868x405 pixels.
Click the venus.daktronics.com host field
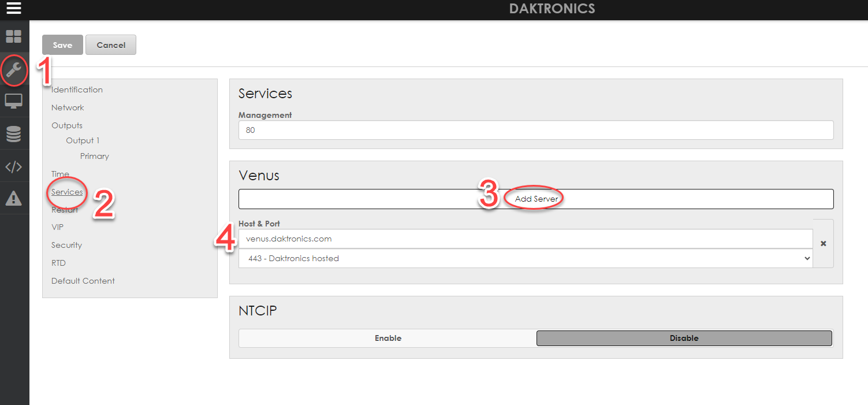525,239
